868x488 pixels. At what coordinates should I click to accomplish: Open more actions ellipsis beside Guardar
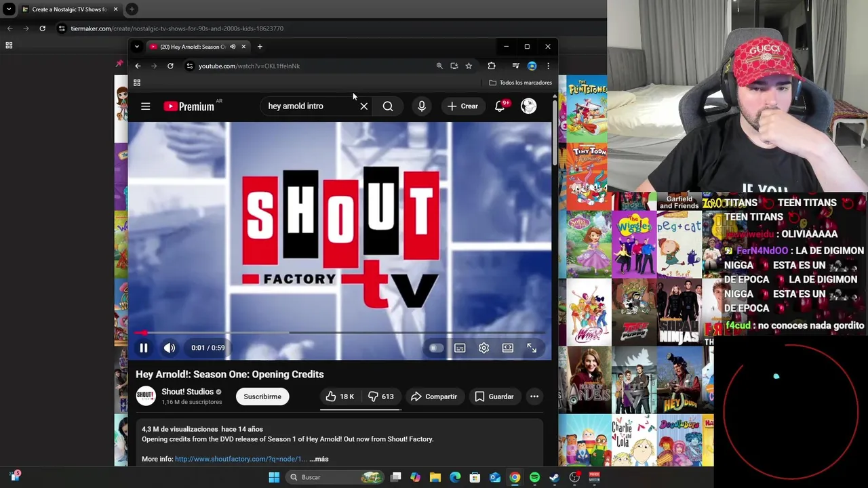tap(534, 396)
